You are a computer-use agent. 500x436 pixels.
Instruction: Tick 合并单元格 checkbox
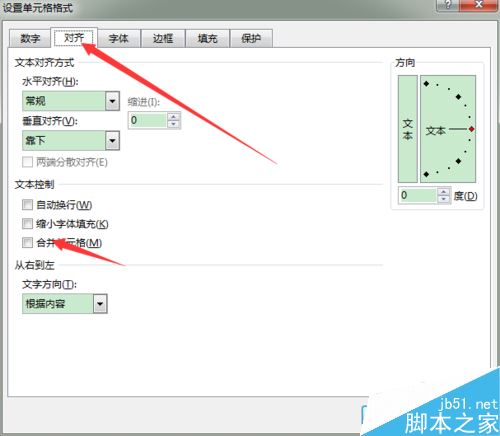pos(27,242)
